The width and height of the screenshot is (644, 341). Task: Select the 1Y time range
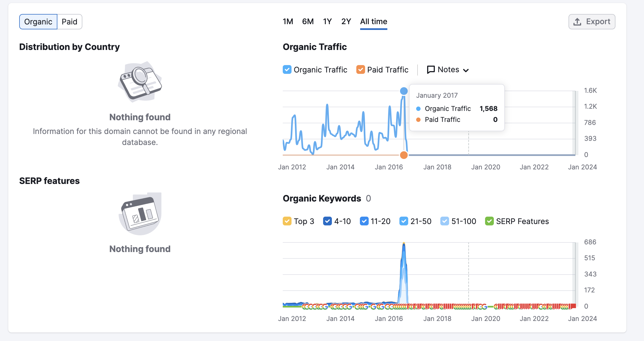(x=327, y=21)
